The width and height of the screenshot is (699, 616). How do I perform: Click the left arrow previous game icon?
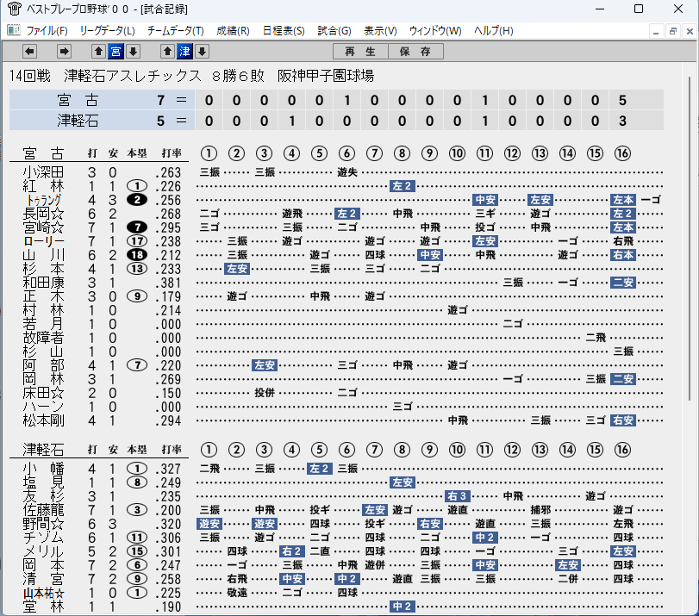(30, 52)
